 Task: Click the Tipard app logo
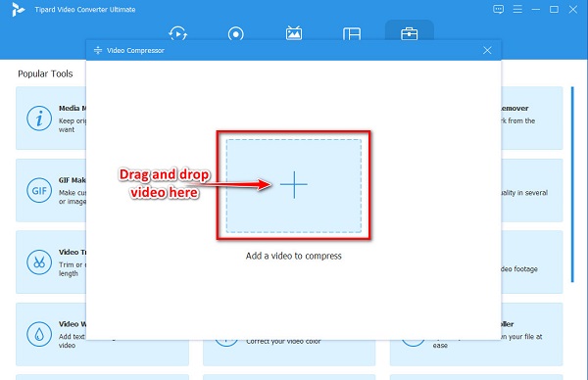pos(18,10)
